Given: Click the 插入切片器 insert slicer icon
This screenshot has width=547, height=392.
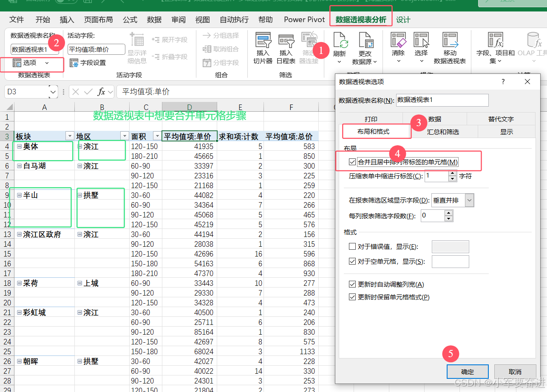Looking at the screenshot, I should click(x=263, y=41).
